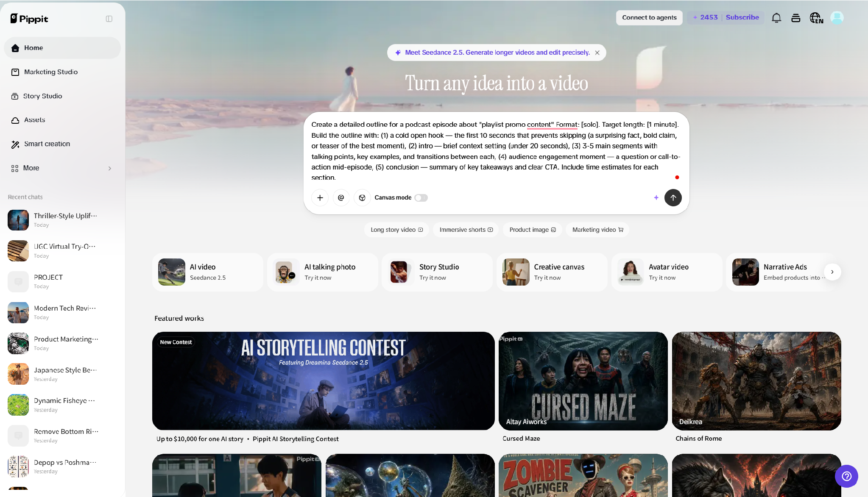The image size is (868, 497).
Task: Select the Long story video chip
Action: [x=396, y=230]
